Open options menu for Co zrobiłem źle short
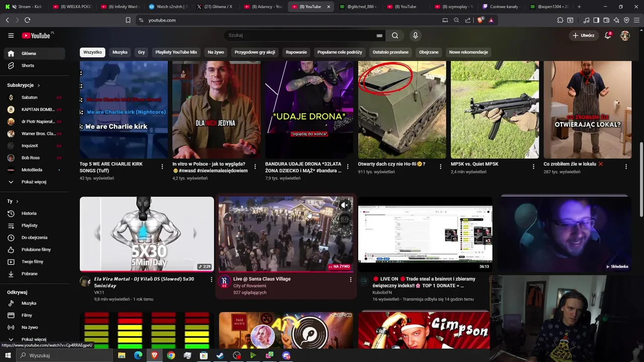Viewport: 644px width, 362px height. (x=626, y=166)
